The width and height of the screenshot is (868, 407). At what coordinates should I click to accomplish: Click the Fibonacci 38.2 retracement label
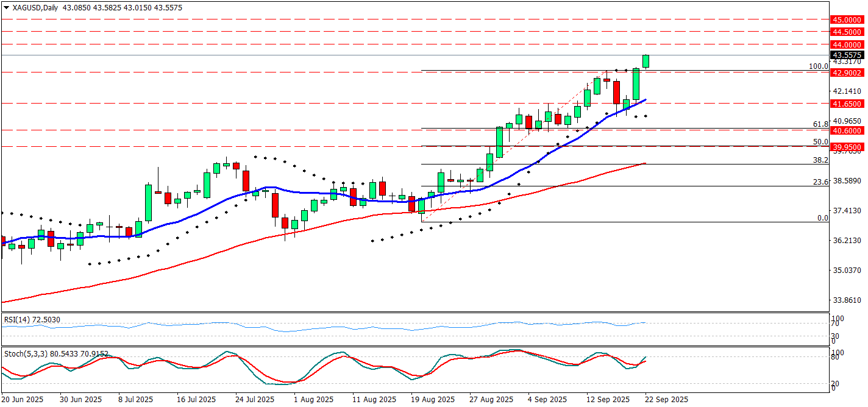820,160
